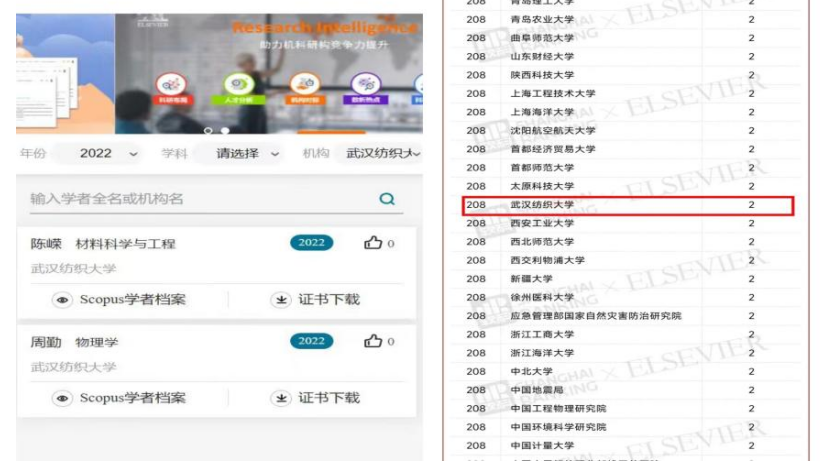Select the 中国计量大学 table row
The image size is (820, 473).
point(627,446)
